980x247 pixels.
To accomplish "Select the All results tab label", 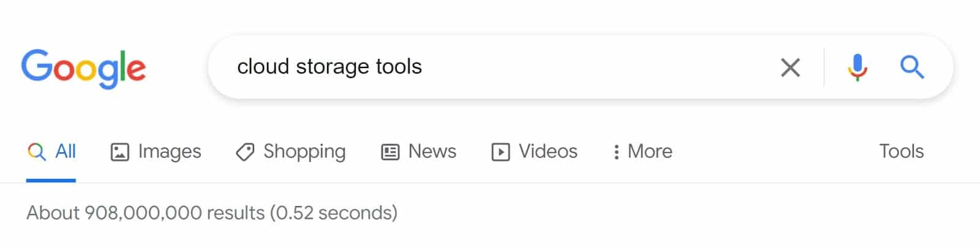I will coord(66,151).
